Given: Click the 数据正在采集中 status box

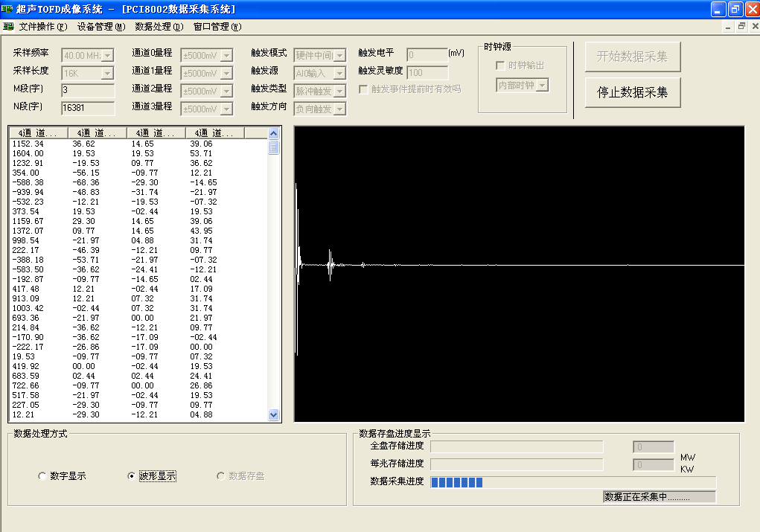Looking at the screenshot, I should coord(660,497).
